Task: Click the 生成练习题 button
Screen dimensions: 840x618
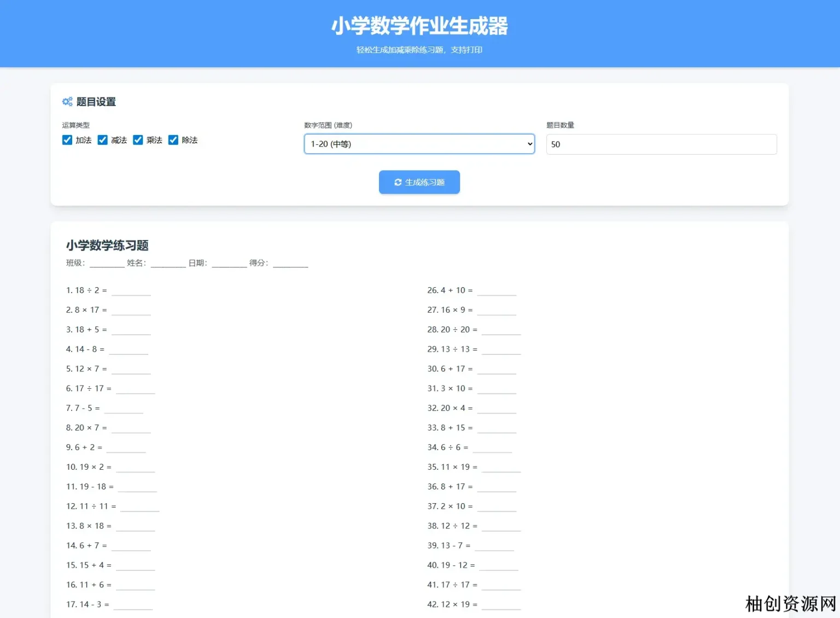Action: click(x=419, y=182)
